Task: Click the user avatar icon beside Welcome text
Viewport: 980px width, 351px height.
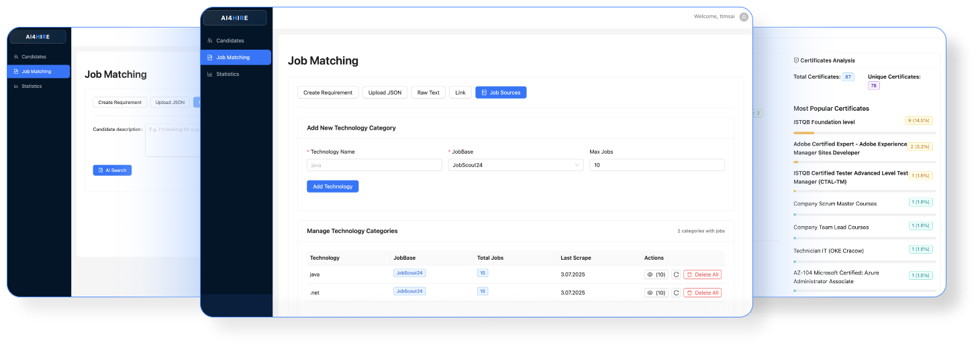Action: 743,17
